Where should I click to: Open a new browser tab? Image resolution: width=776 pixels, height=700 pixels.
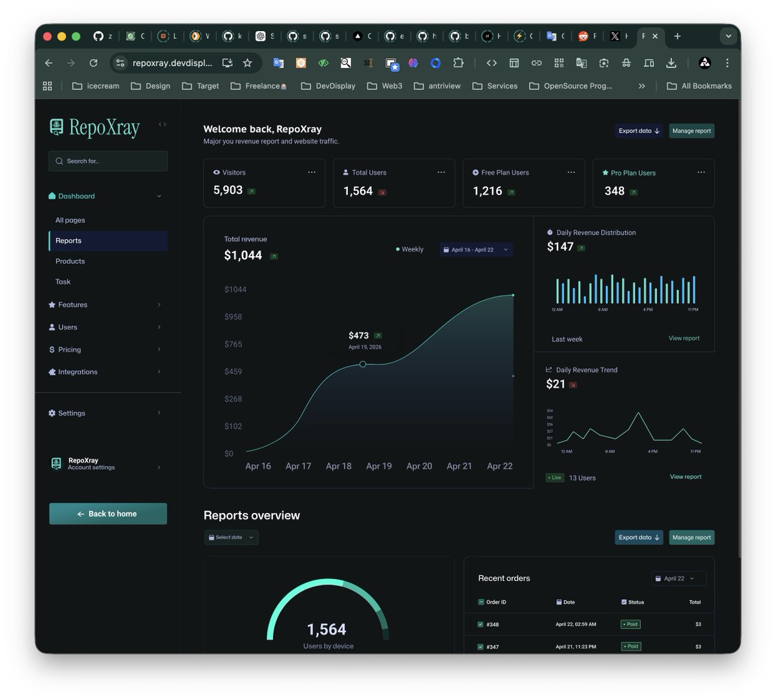677,36
